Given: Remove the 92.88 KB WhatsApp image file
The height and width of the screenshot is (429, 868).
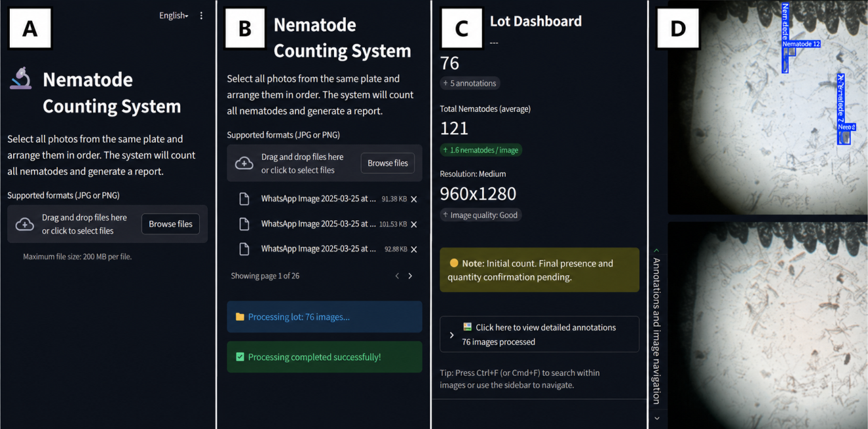Looking at the screenshot, I should pos(414,250).
